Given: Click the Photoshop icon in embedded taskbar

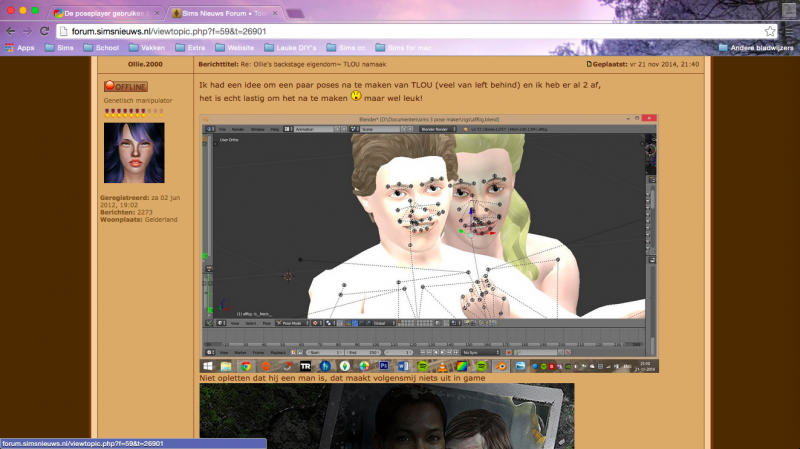Looking at the screenshot, I should point(384,366).
